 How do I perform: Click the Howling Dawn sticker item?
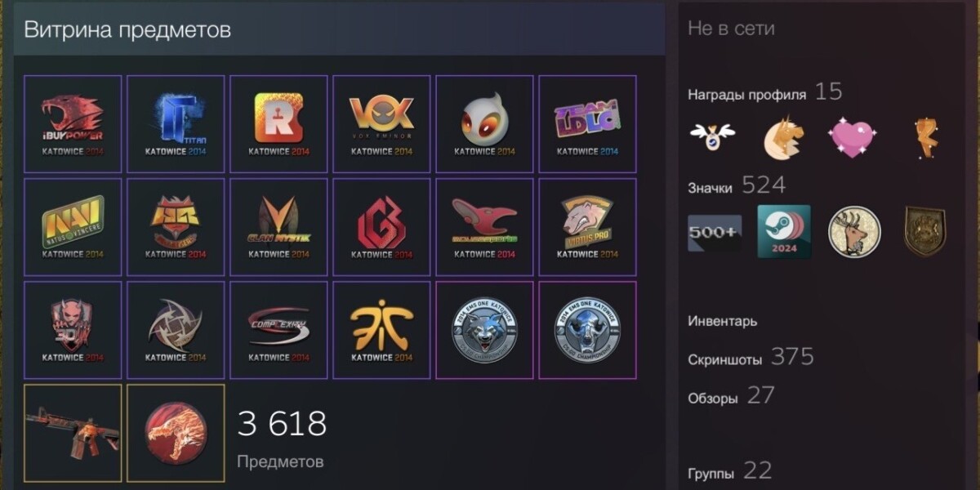pos(176,433)
